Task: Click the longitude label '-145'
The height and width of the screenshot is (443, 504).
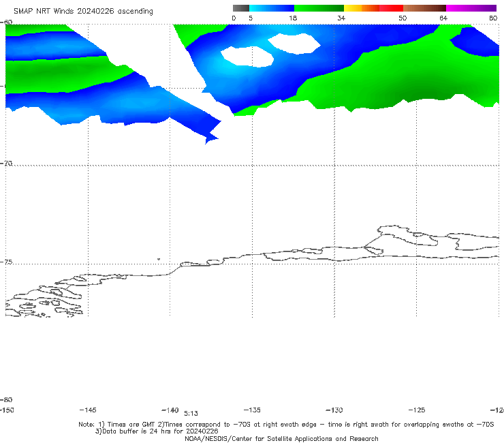Action: pos(88,410)
